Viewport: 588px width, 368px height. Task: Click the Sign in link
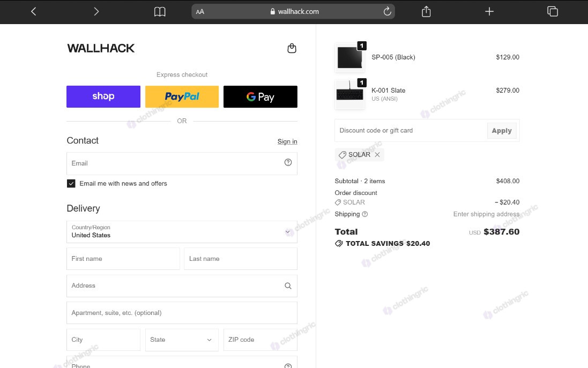click(x=287, y=141)
